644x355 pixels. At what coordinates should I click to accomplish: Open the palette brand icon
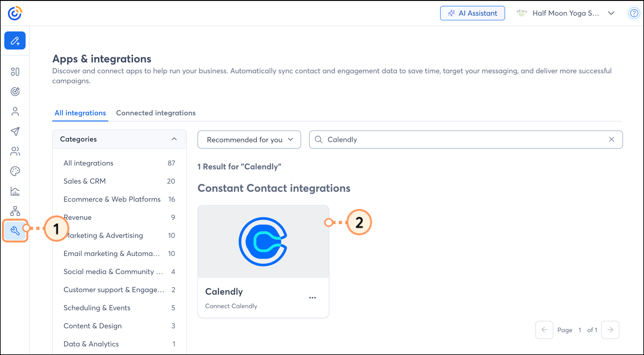point(15,171)
